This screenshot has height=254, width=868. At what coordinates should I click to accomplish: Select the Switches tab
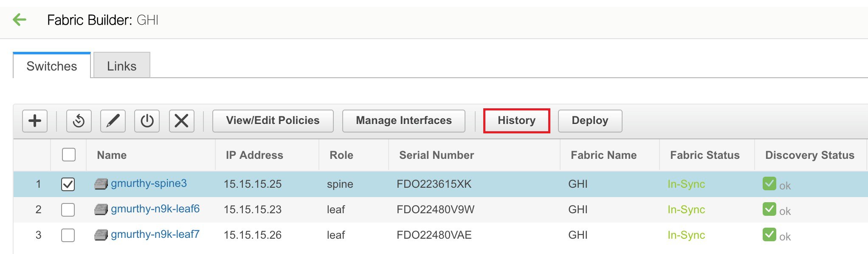(x=52, y=66)
